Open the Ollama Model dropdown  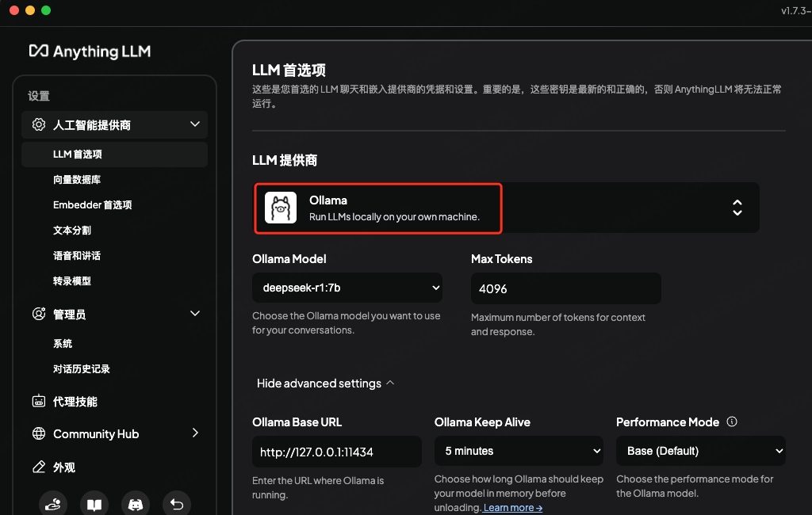coord(347,288)
